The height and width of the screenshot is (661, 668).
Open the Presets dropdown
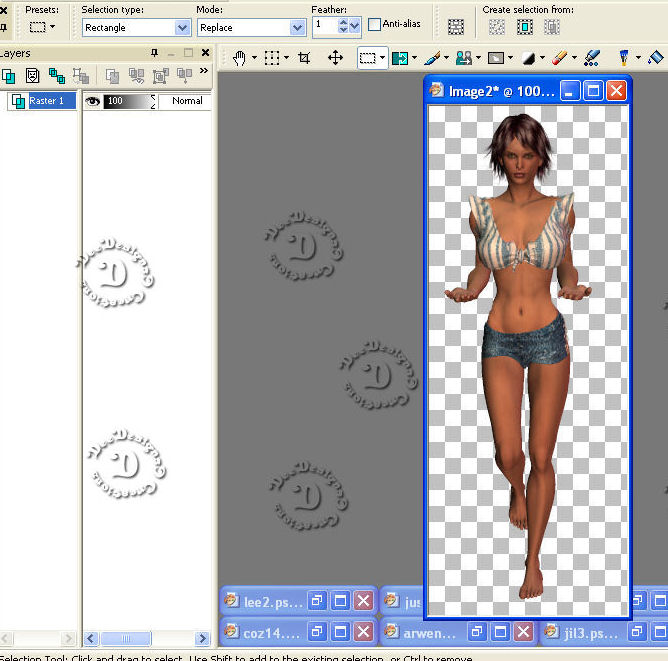coord(42,27)
